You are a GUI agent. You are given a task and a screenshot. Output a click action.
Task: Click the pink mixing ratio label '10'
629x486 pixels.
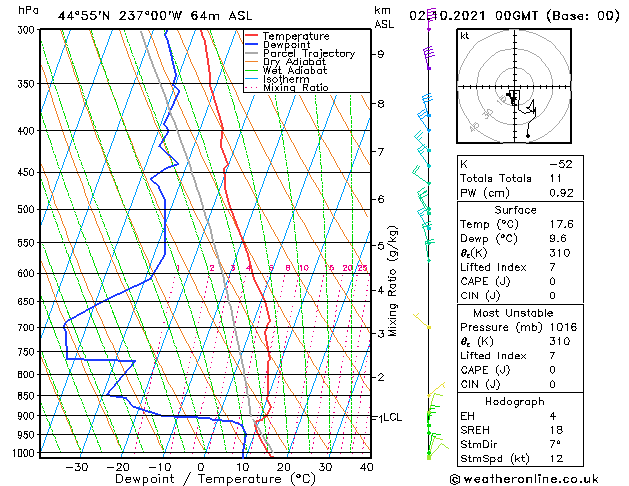pyautogui.click(x=304, y=268)
